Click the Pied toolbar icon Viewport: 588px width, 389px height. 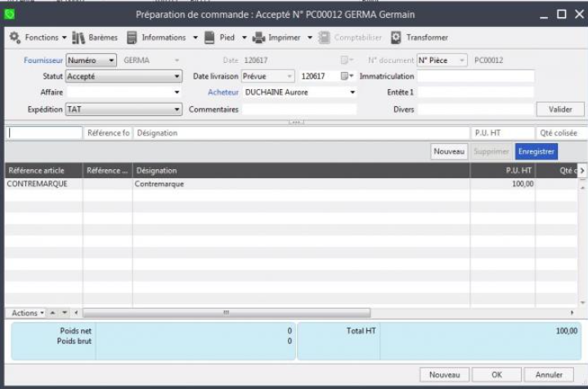click(x=209, y=38)
